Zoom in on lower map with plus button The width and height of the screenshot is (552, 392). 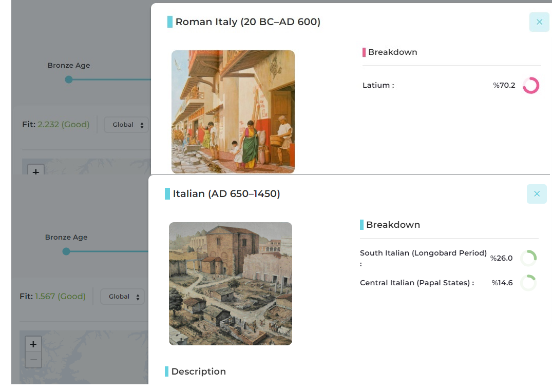pos(33,344)
